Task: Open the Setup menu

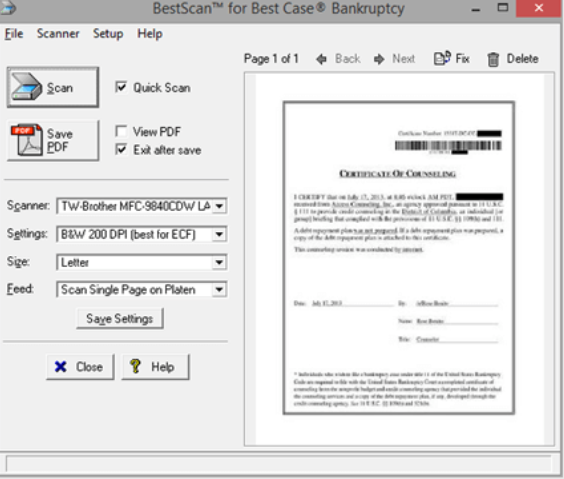Action: tap(108, 34)
